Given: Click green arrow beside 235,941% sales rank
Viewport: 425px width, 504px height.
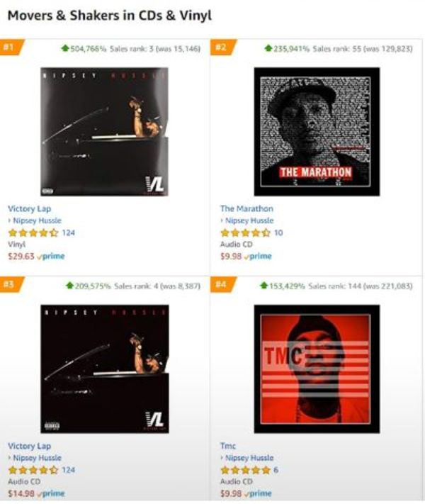Looking at the screenshot, I should click(x=268, y=48).
